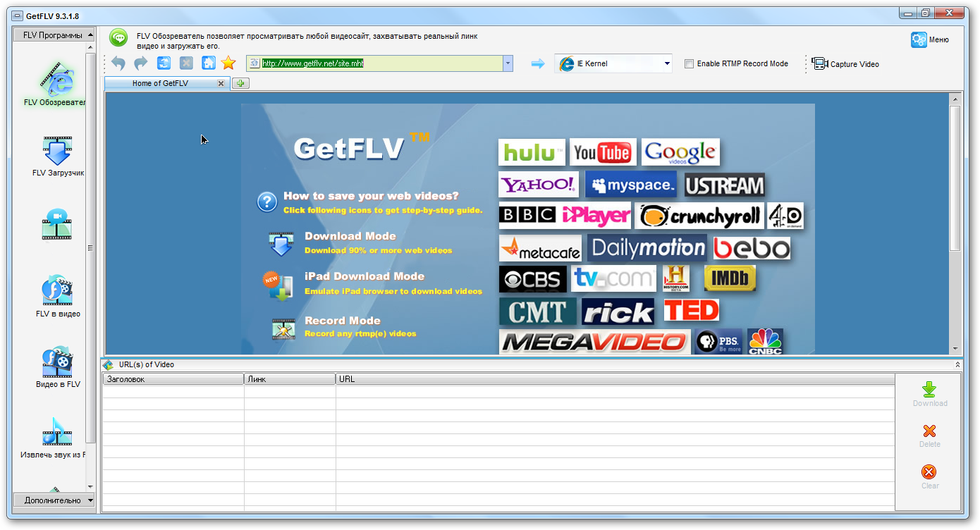Screen dimensions: 980x530
Task: Go to the home page icon
Action: pos(209,63)
